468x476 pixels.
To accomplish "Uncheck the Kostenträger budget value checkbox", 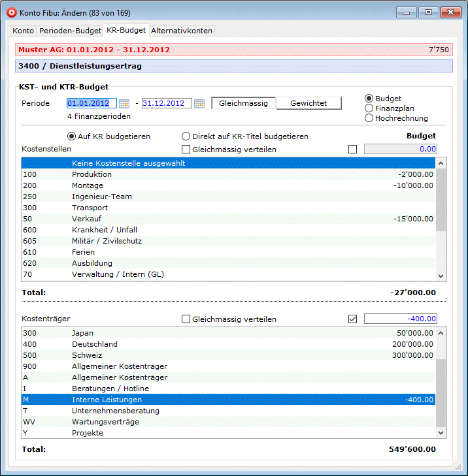I will tap(353, 319).
